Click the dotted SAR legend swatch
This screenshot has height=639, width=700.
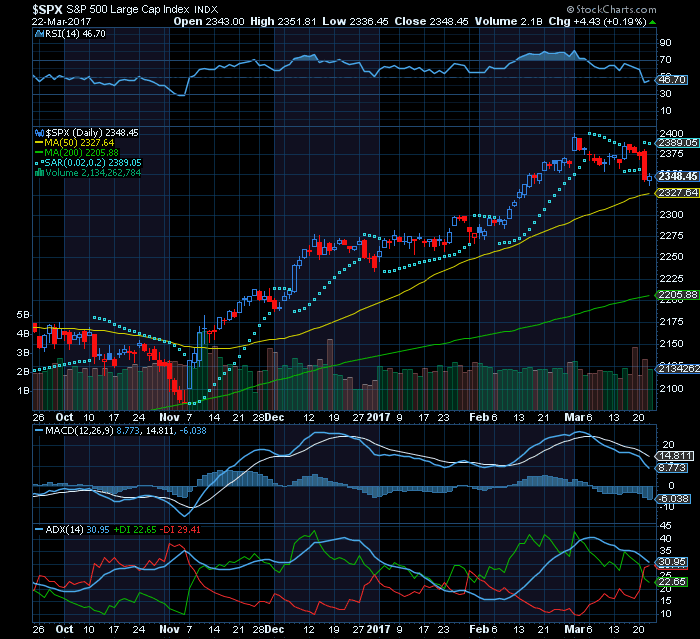point(39,163)
